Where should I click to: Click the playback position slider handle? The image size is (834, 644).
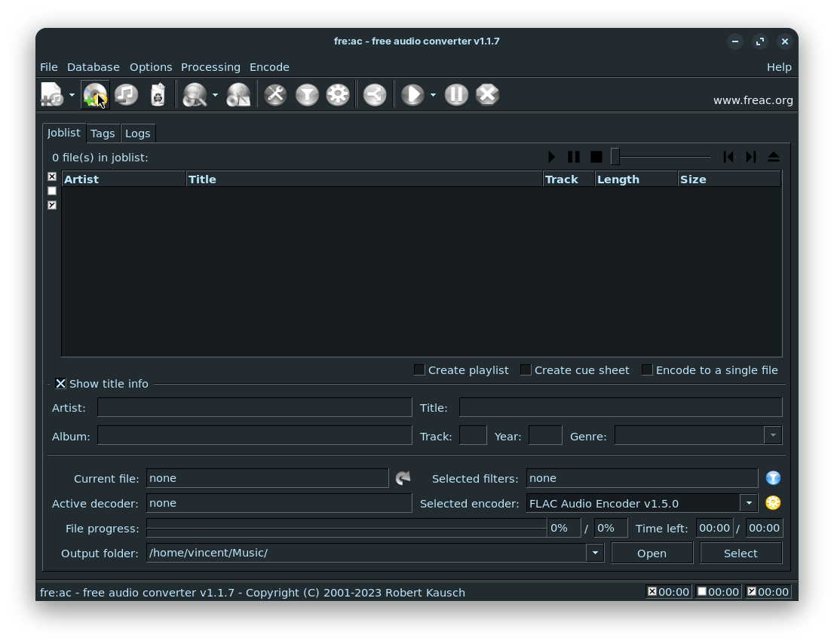coord(615,157)
